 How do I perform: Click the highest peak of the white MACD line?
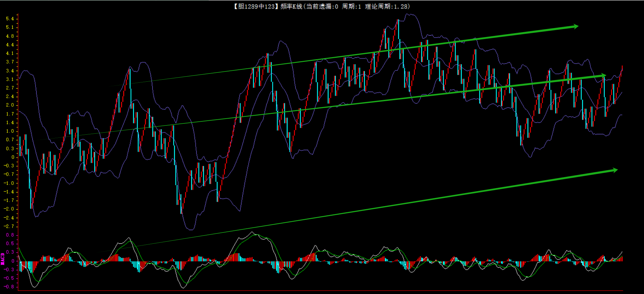[x=253, y=232]
